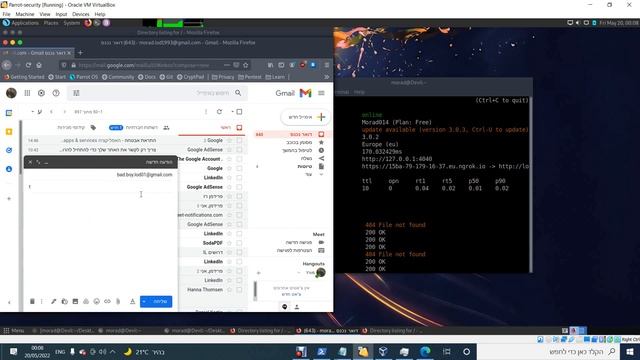Open the Tasks side panel icon

(9, 150)
